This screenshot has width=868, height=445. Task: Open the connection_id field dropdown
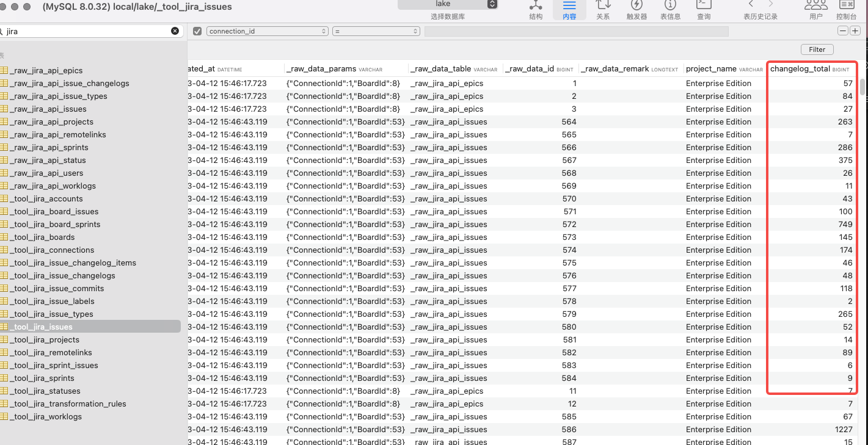pos(268,31)
